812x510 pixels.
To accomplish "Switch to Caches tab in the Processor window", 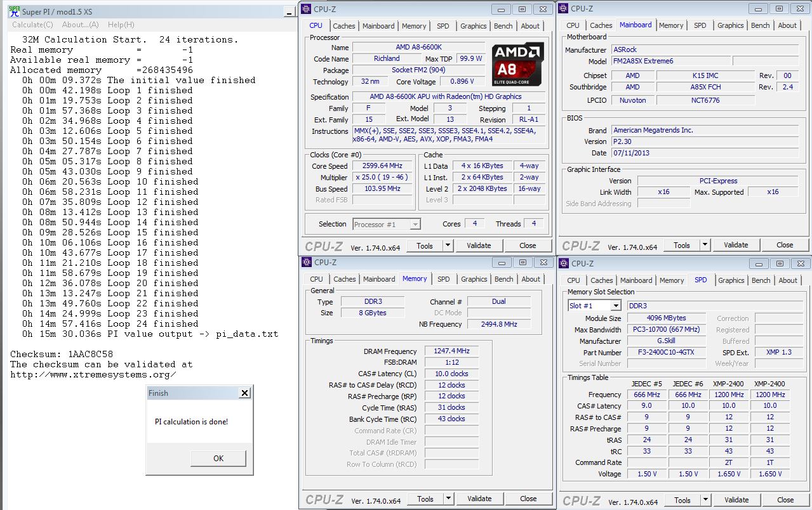I will pos(344,26).
